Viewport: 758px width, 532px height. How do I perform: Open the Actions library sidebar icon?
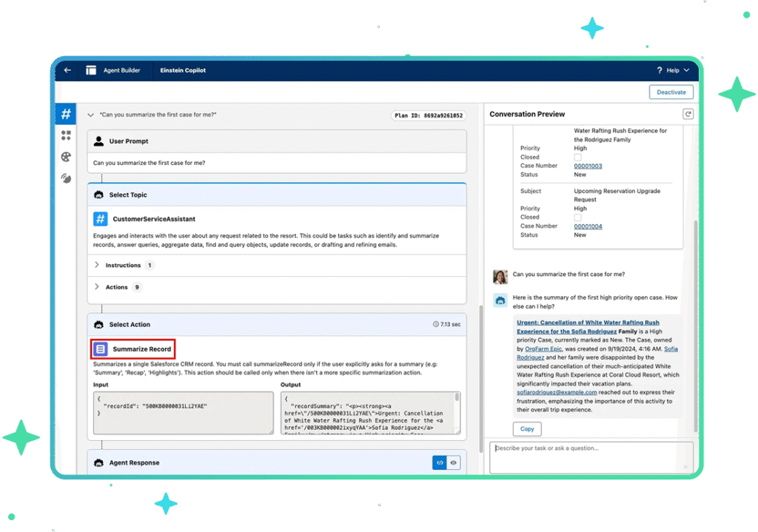66,135
